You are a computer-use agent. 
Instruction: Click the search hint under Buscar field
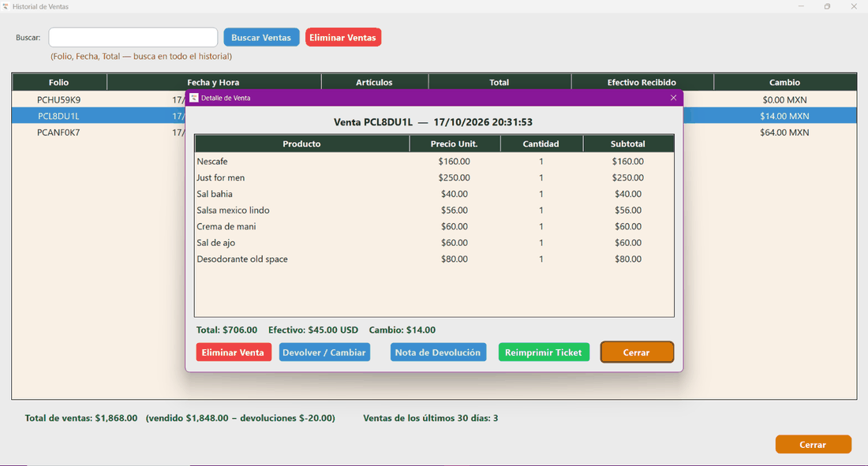[141, 57]
